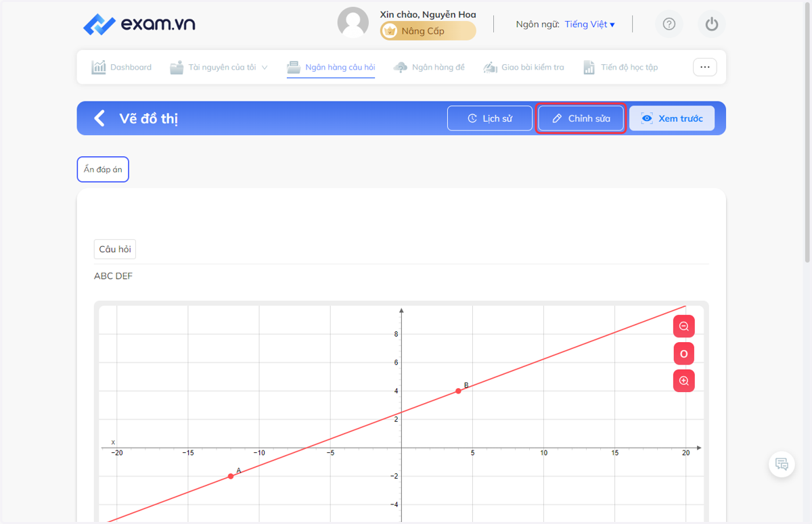The height and width of the screenshot is (524, 812).
Task: Open the user avatar profile picture
Action: (x=353, y=24)
